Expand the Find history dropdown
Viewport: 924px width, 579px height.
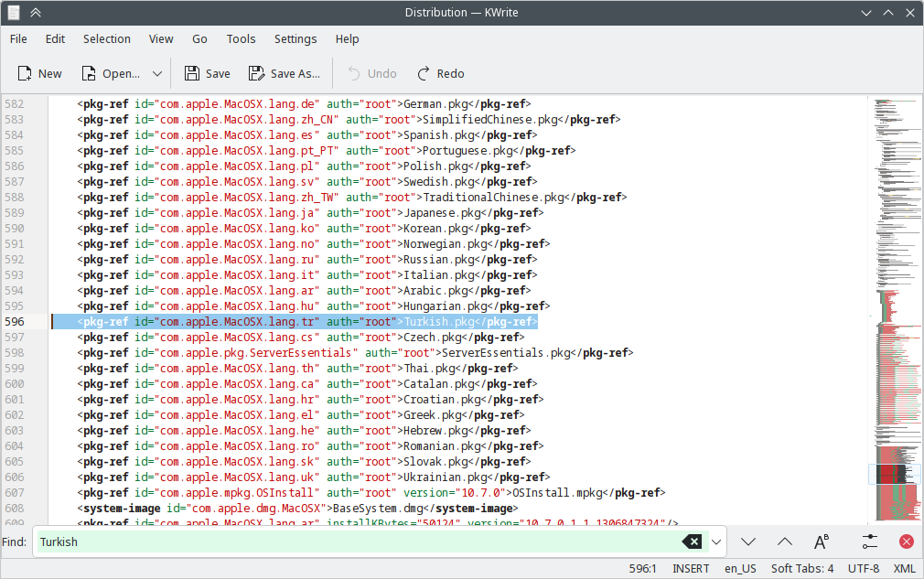716,541
